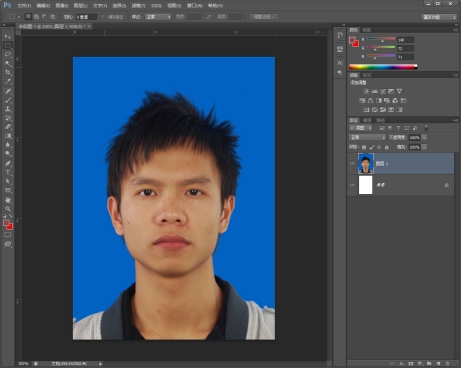Toggle lock all padlock icon
The image size is (461, 368).
[387, 147]
